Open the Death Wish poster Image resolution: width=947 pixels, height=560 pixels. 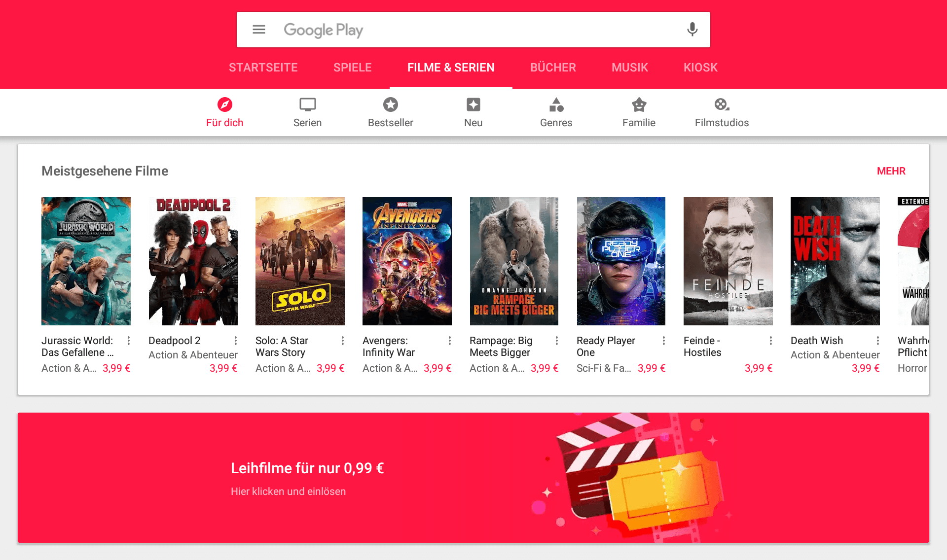pos(835,261)
